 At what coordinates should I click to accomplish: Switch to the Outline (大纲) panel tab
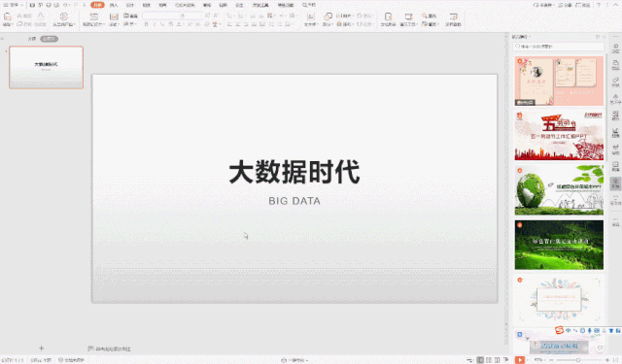click(32, 39)
